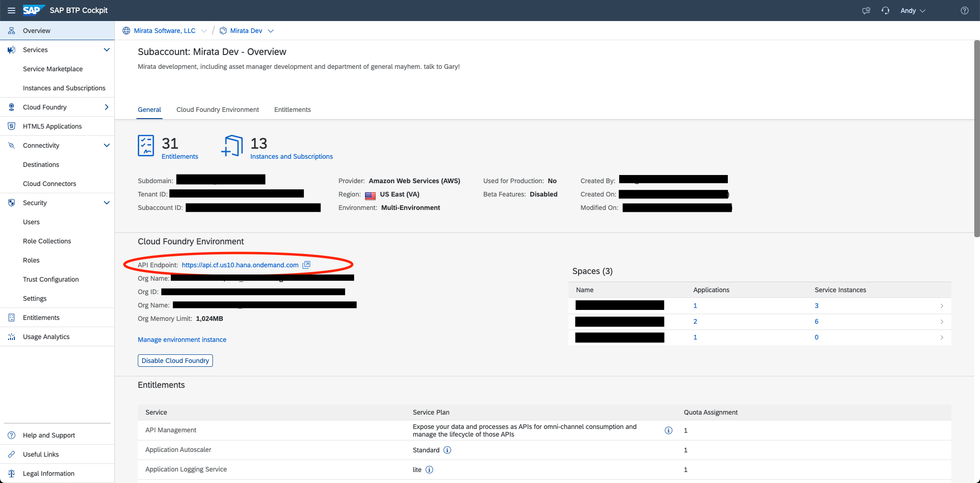Click the Quota Assignment column header
980x483 pixels.
[711, 412]
